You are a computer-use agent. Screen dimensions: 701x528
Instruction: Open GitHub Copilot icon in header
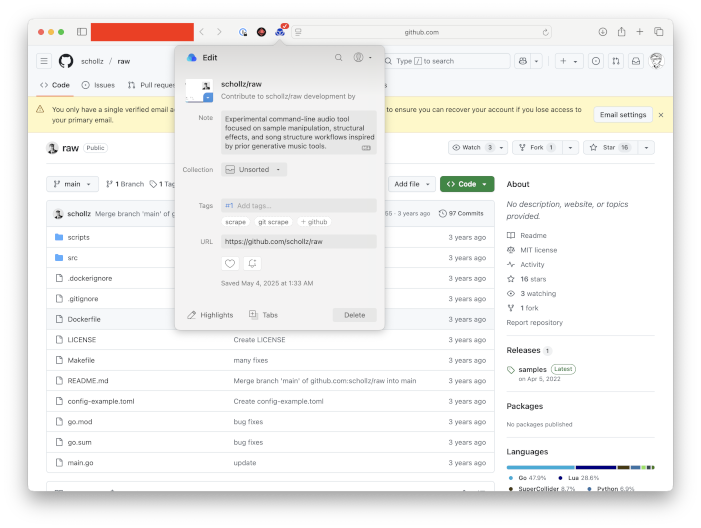click(x=523, y=61)
